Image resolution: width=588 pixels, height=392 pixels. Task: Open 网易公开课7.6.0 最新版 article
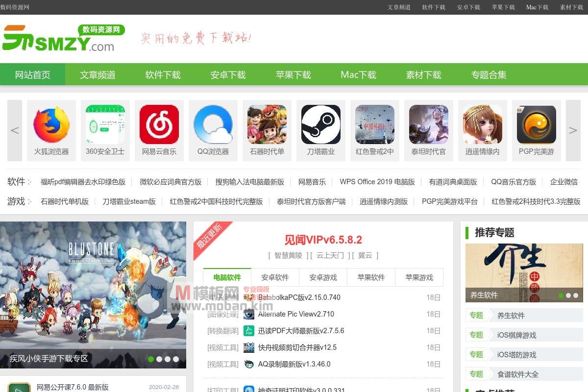(x=73, y=387)
